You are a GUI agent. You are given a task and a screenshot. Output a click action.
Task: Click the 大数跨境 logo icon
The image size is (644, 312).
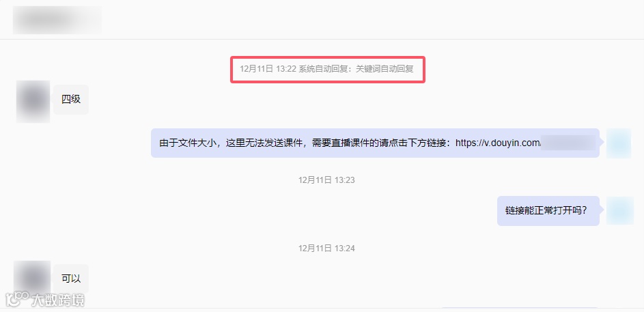point(16,300)
